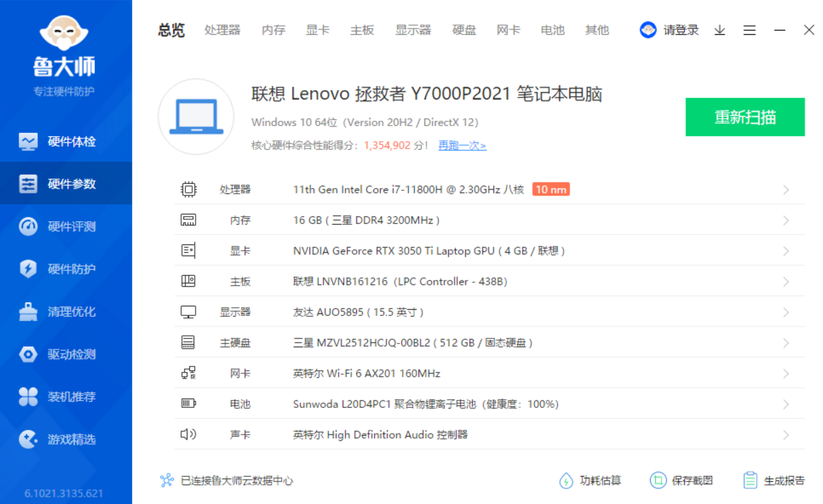Switch to the 内存 tab
The image size is (823, 504).
[273, 30]
